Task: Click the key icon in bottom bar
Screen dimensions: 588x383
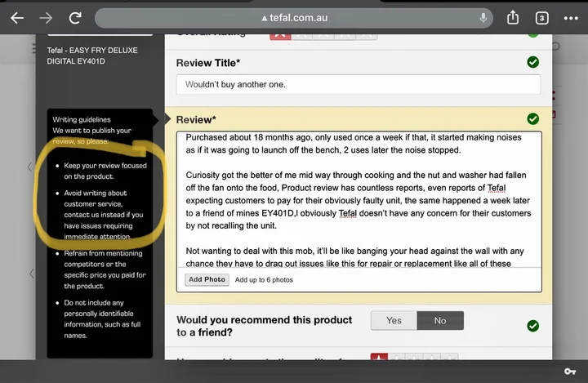Action: (570, 372)
